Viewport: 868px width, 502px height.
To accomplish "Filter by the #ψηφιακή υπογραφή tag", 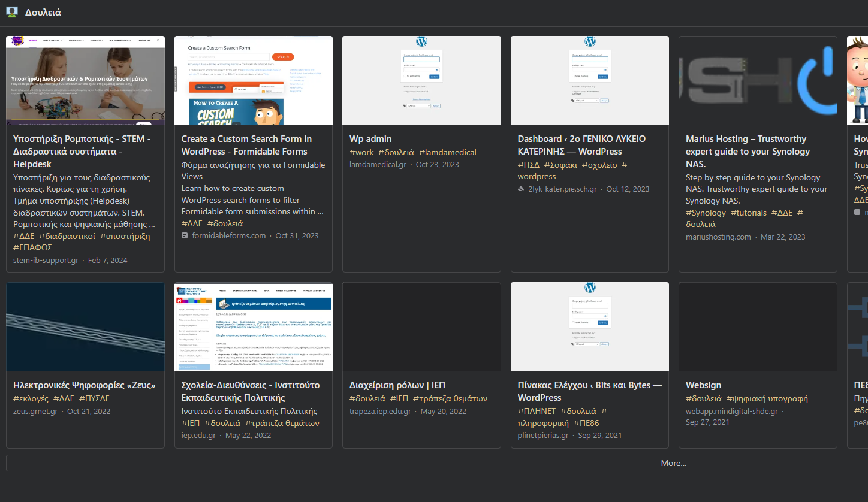I will [767, 398].
